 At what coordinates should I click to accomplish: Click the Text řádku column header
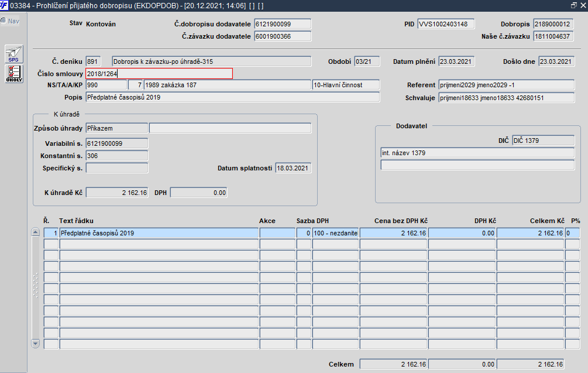click(x=76, y=221)
